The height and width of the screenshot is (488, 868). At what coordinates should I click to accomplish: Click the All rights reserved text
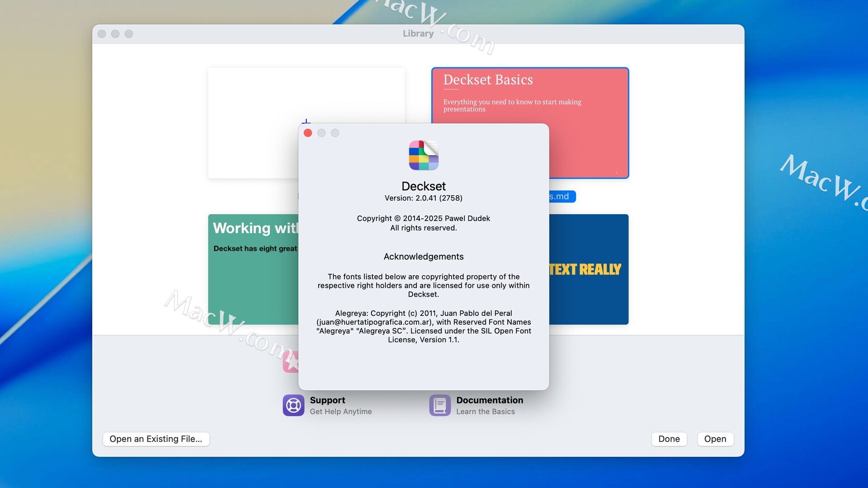point(424,228)
